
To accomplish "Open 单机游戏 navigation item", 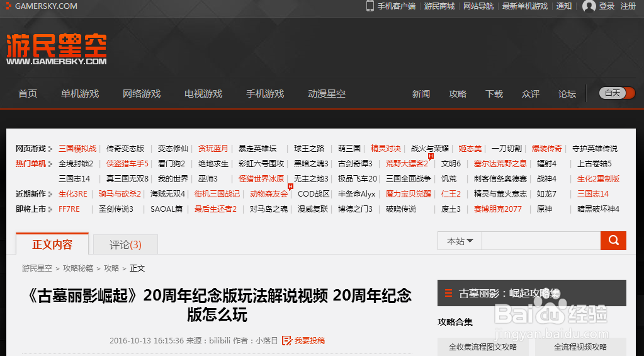I will (x=80, y=94).
